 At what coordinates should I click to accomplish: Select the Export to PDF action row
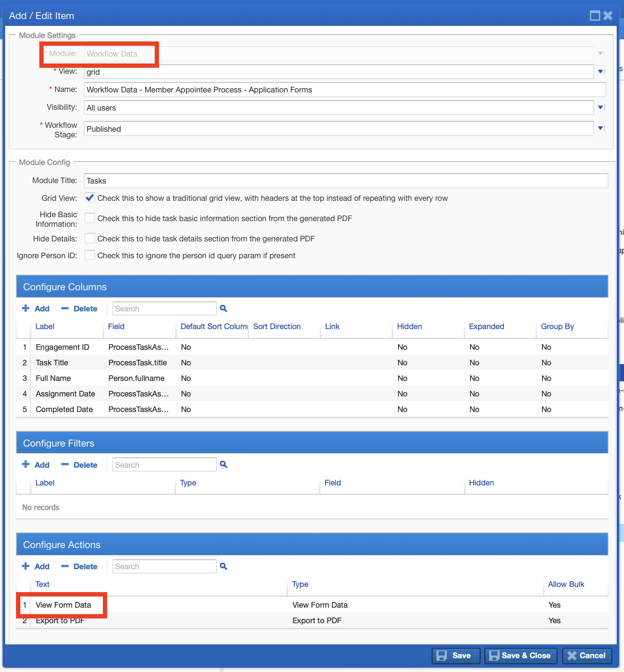(312, 621)
